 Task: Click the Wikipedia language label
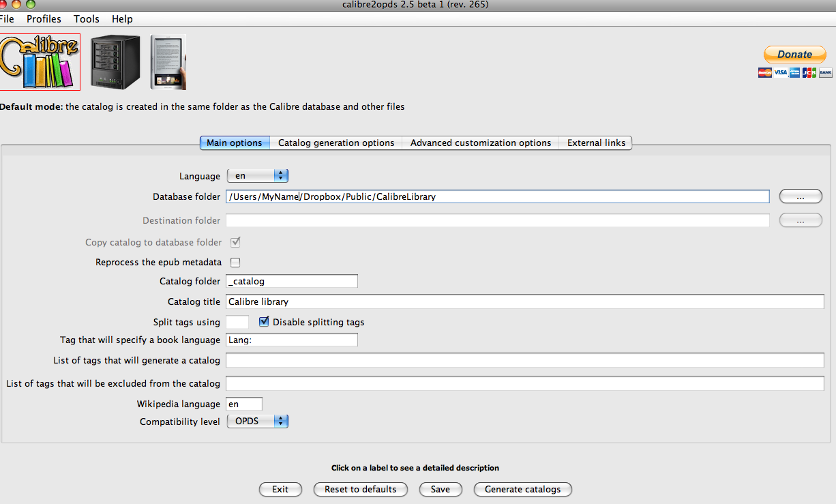tap(179, 404)
